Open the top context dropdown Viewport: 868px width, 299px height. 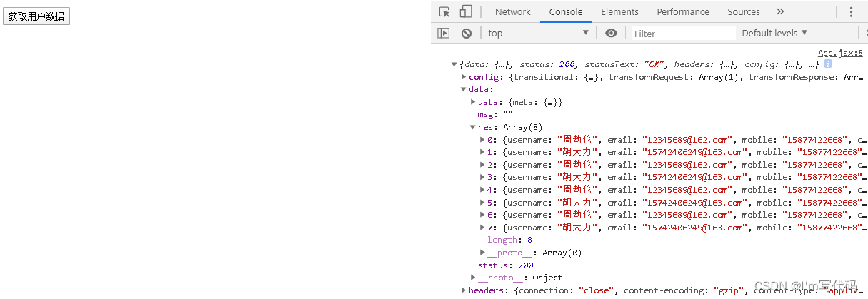539,33
